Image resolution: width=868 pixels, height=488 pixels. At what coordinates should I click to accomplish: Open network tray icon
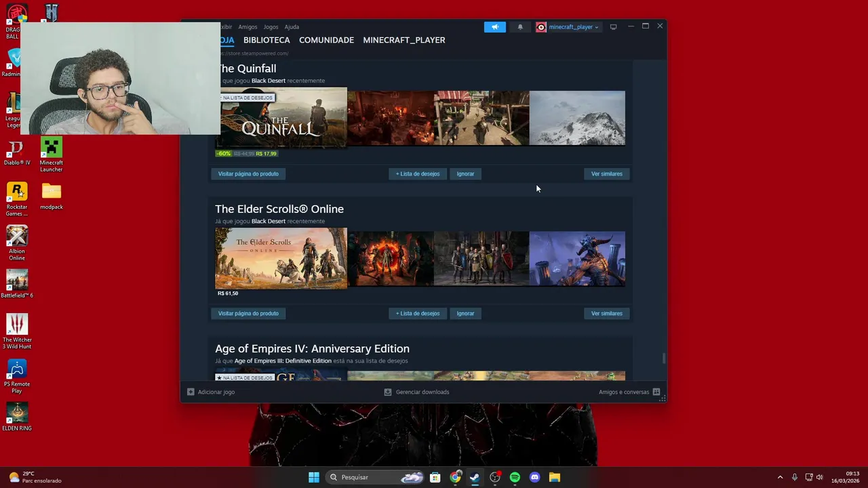coord(808,477)
